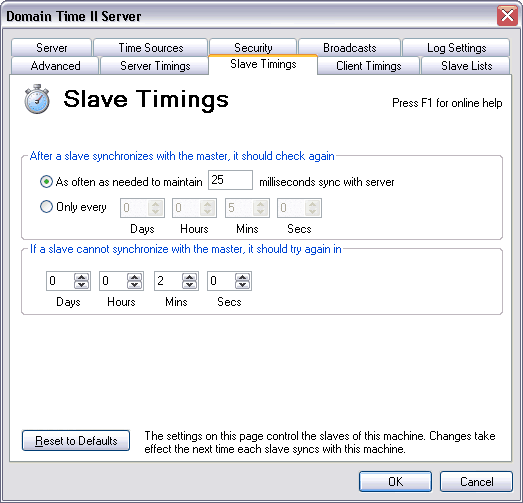Increase retry Hours with up arrow
This screenshot has height=503, width=523.
(134, 277)
